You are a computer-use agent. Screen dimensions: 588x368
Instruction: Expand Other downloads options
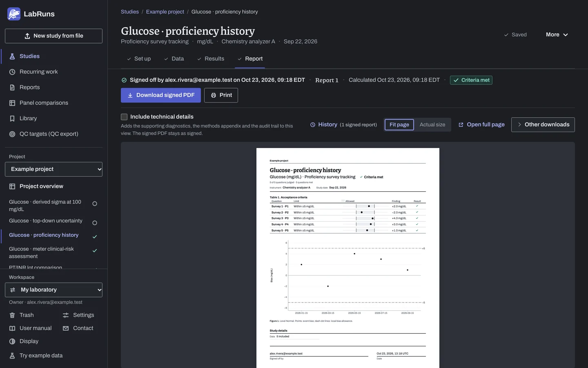click(543, 125)
